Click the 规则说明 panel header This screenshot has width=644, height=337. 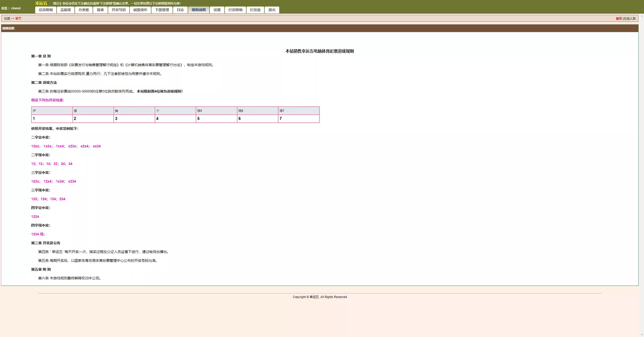[8, 28]
